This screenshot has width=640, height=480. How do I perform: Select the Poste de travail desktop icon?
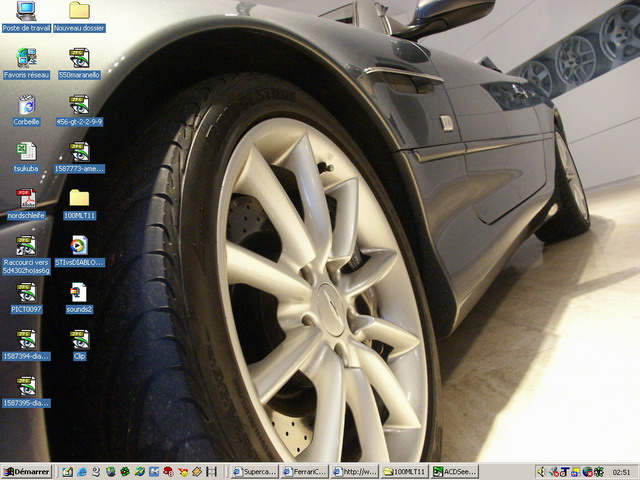tap(26, 17)
